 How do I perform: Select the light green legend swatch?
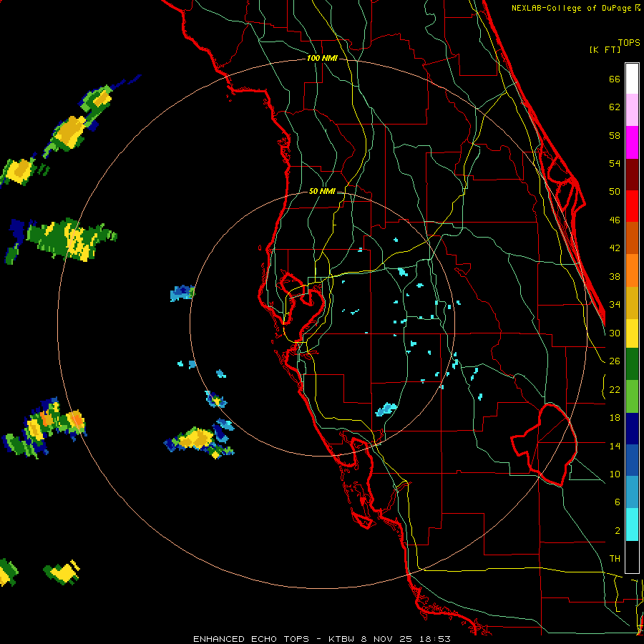point(632,396)
